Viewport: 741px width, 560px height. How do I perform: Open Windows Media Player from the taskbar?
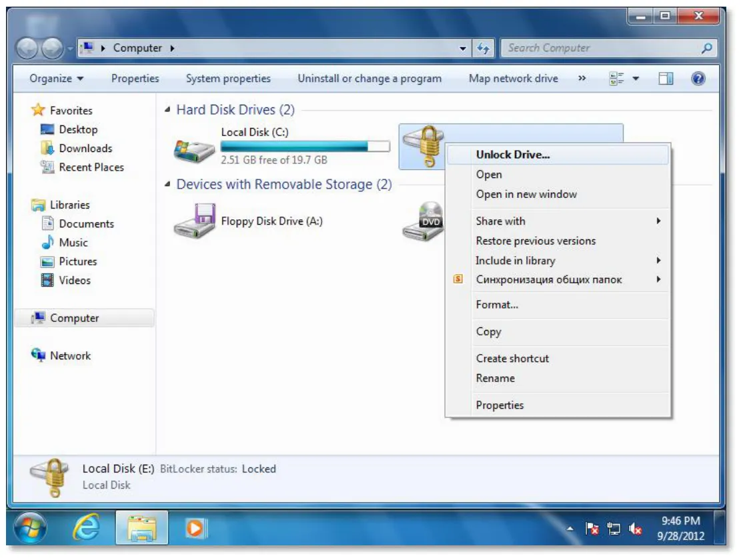(195, 528)
